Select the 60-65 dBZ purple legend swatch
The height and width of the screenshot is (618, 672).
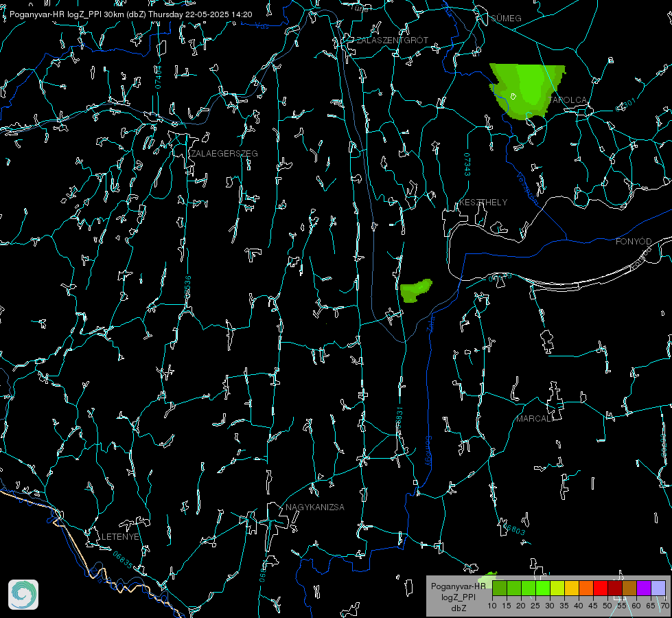pyautogui.click(x=644, y=588)
